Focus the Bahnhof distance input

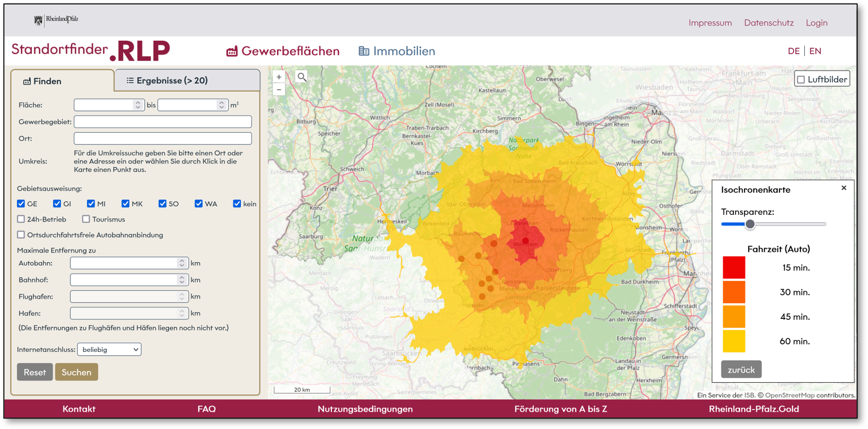tap(129, 280)
